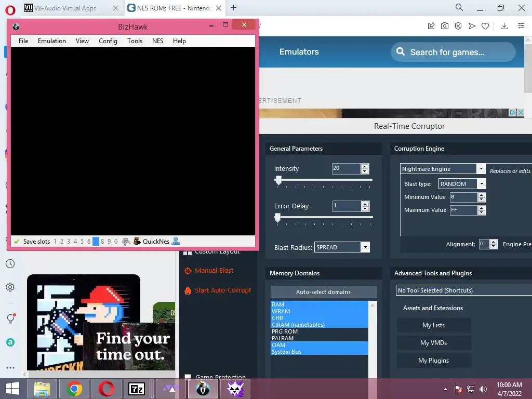Click the share page icon in Opera toolbar

[x=431, y=26]
